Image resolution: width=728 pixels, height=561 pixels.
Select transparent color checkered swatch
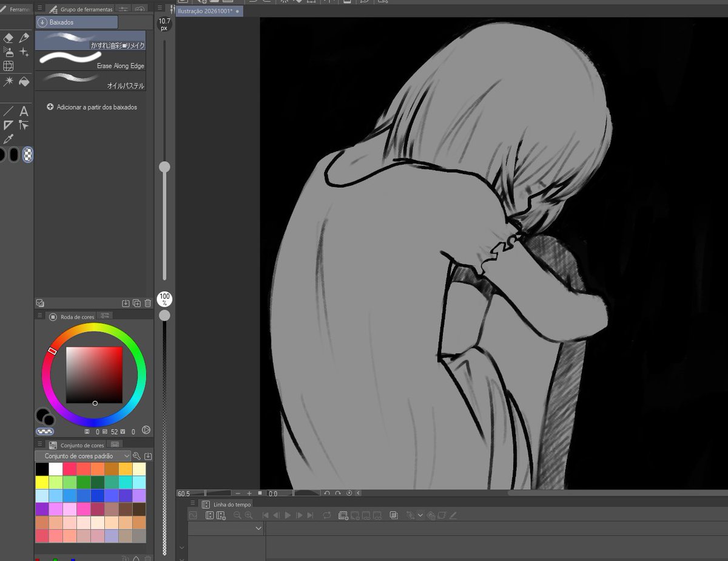28,155
